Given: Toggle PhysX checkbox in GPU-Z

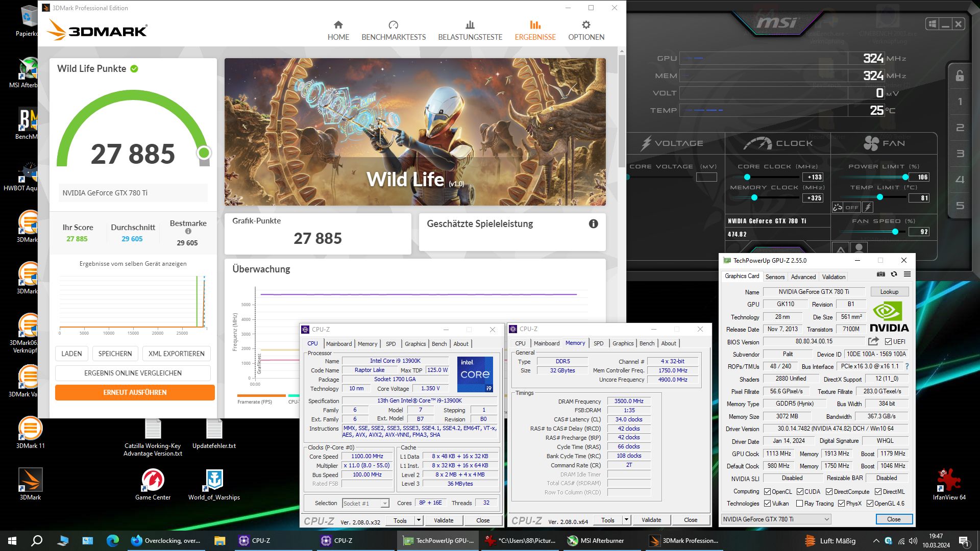Looking at the screenshot, I should 841,503.
